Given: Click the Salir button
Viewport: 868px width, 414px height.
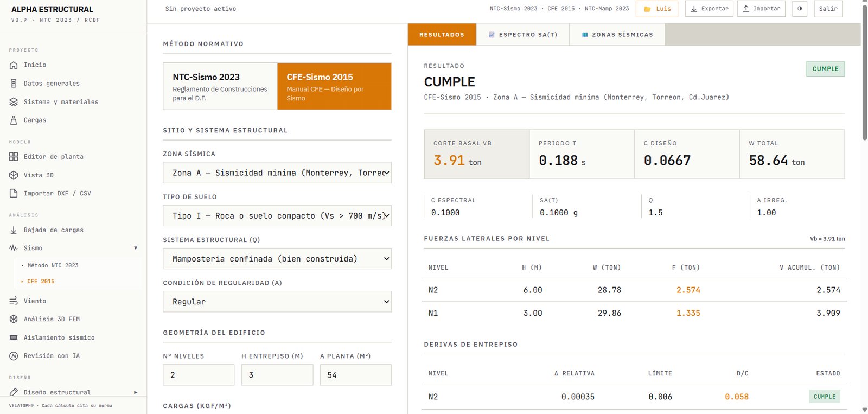Looking at the screenshot, I should 828,9.
